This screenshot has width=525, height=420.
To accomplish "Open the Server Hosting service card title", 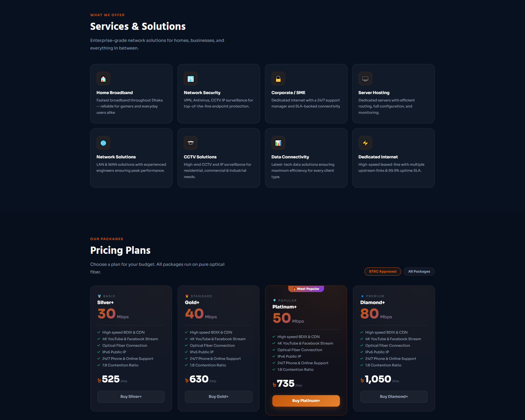I will click(x=374, y=93).
